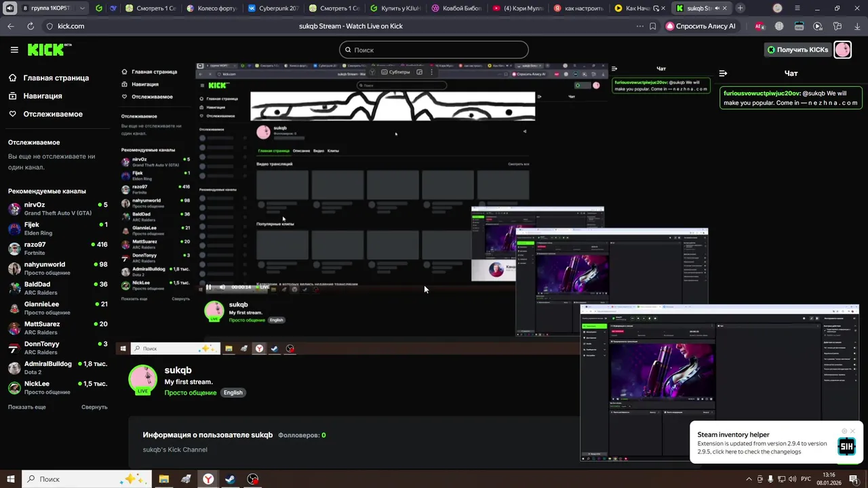Open browser downloads icon
The height and width of the screenshot is (488, 868).
coord(857,26)
